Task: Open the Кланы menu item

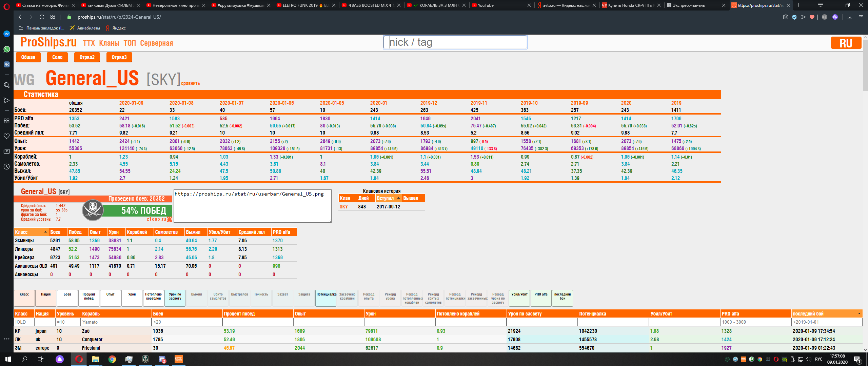Action: coord(109,43)
